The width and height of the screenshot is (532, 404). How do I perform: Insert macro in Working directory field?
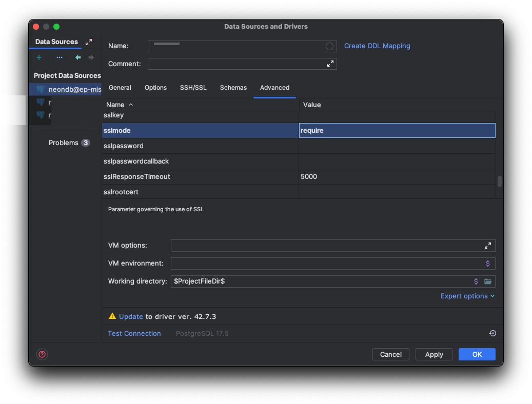click(476, 281)
